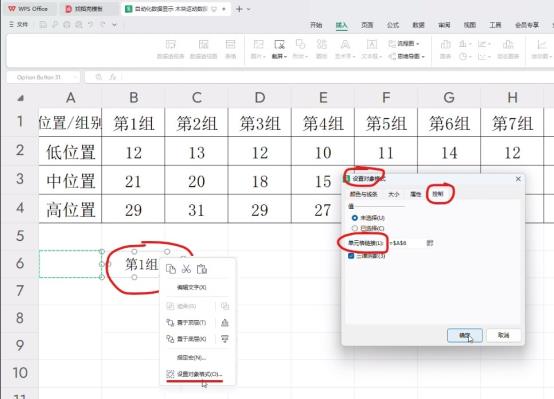Click the redo icon in quick toolbar
The width and height of the screenshot is (554, 399).
(103, 24)
